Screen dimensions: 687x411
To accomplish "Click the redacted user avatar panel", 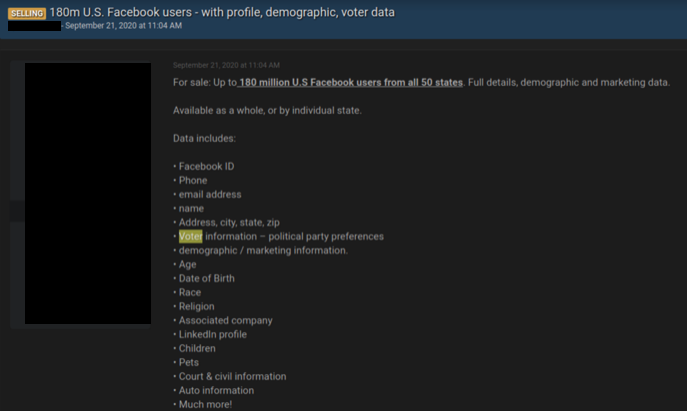I will (88, 193).
